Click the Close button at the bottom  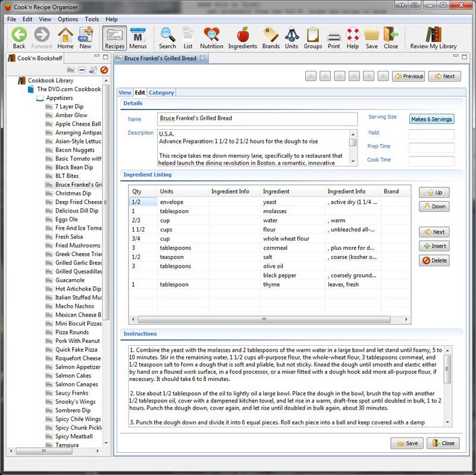click(443, 443)
